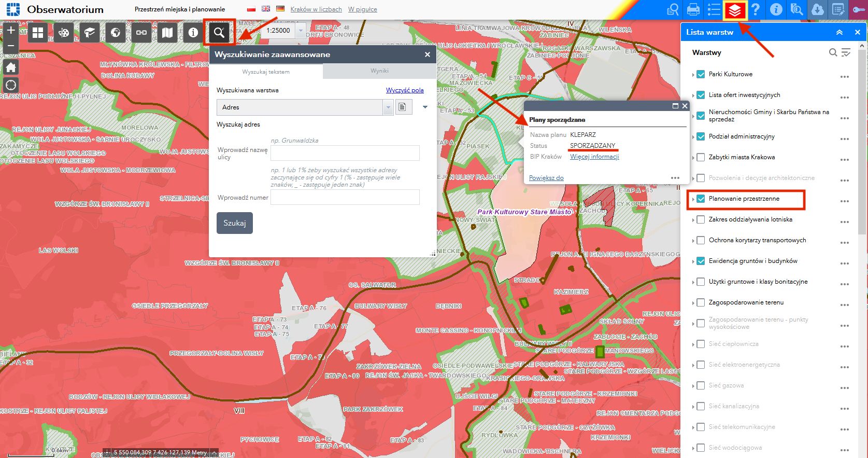Click the Wprowadź numer input field
Screen dimensions: 868x458
(345, 197)
